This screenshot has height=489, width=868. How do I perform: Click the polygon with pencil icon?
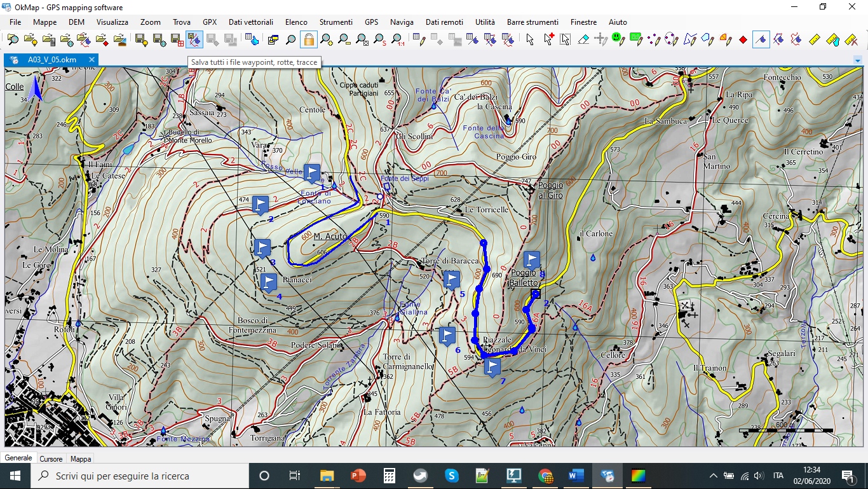click(x=707, y=40)
